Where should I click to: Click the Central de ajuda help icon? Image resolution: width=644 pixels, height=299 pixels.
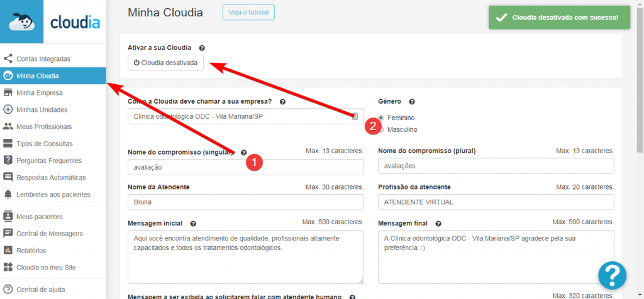(x=8, y=289)
